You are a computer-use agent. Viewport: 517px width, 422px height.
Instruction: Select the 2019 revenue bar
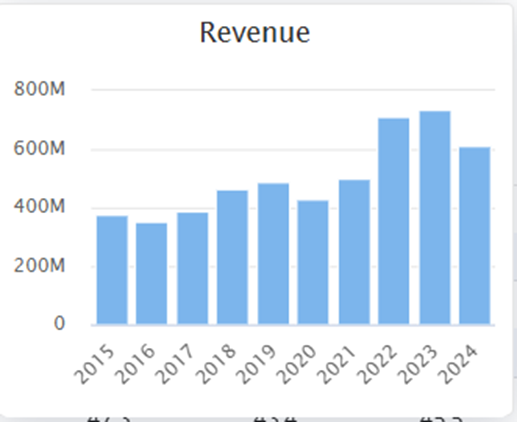click(x=273, y=254)
